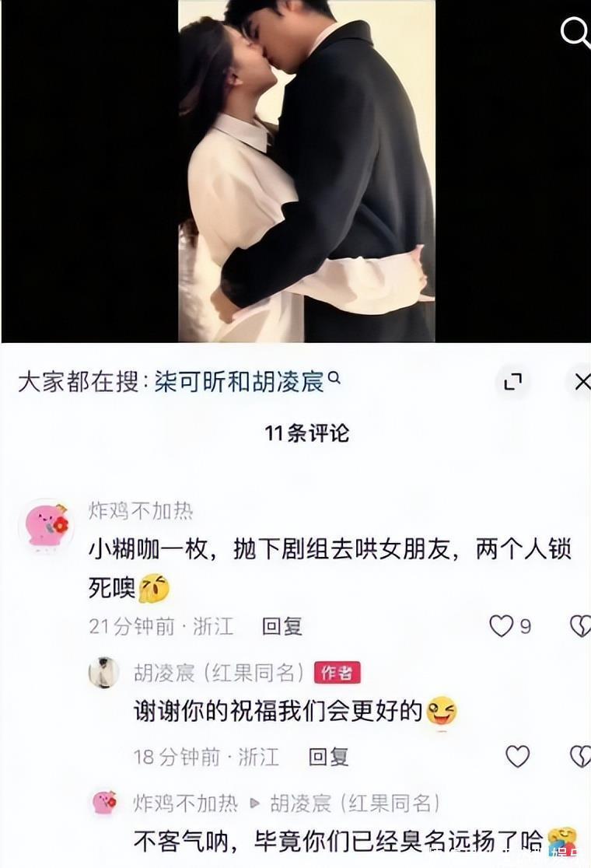Tap the search icon beside the suggested term
Image resolution: width=591 pixels, height=868 pixels.
[x=334, y=379]
